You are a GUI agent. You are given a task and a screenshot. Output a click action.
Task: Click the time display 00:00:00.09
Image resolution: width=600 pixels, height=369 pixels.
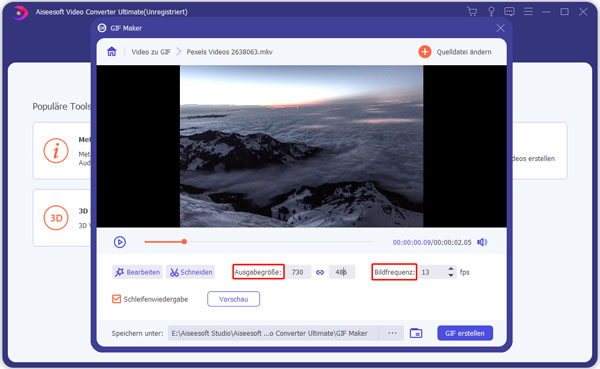pyautogui.click(x=412, y=242)
